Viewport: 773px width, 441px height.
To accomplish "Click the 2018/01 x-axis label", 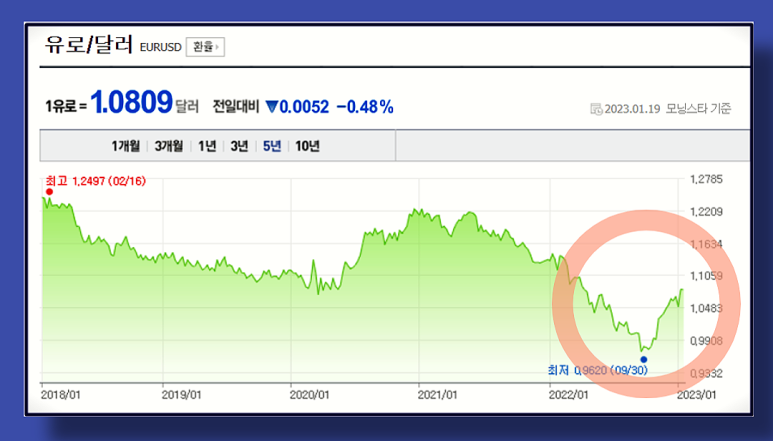I will [x=61, y=395].
